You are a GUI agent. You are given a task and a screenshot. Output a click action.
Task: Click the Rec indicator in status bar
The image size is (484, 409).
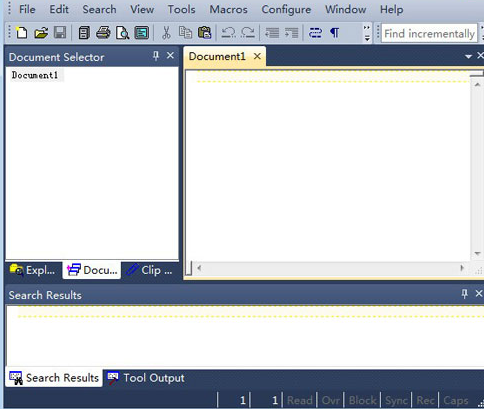425,400
